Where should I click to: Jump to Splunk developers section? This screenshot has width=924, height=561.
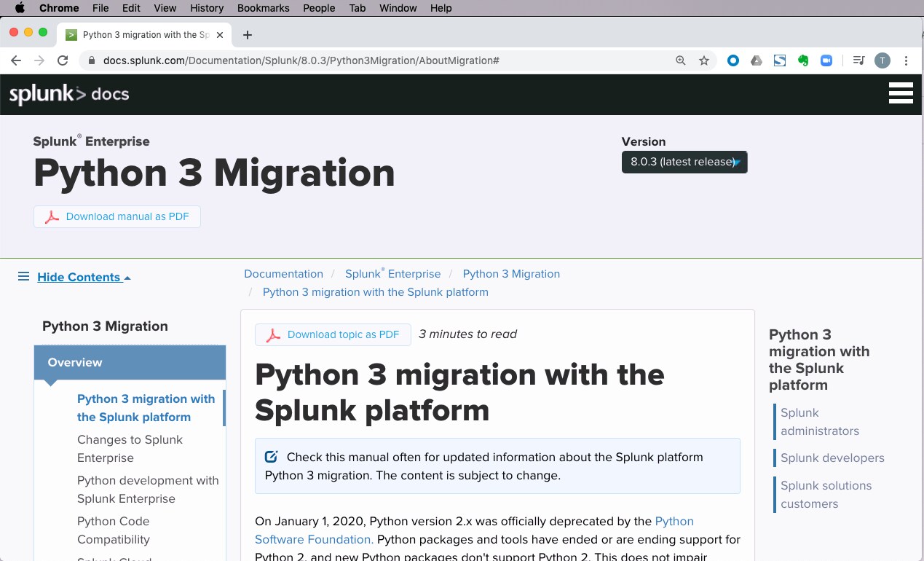pyautogui.click(x=832, y=458)
